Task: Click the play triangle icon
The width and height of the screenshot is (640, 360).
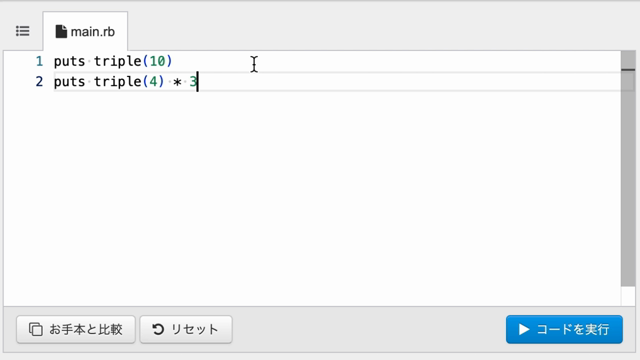Action: pyautogui.click(x=524, y=329)
